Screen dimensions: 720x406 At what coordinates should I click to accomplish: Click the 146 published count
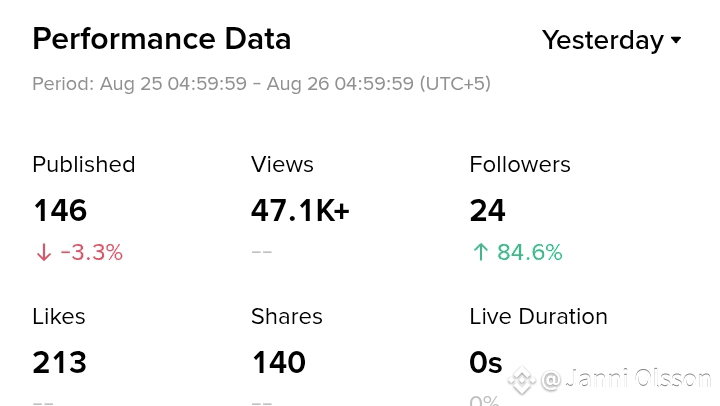tap(60, 210)
